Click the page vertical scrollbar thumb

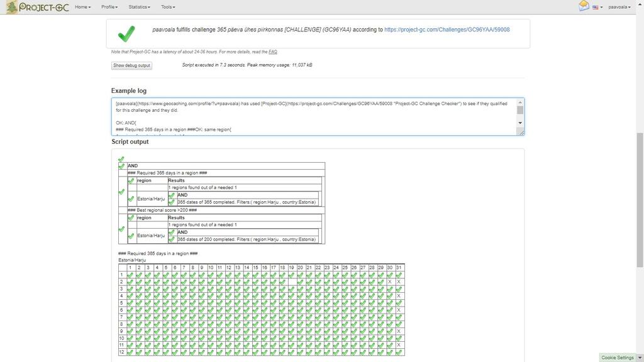[640, 200]
